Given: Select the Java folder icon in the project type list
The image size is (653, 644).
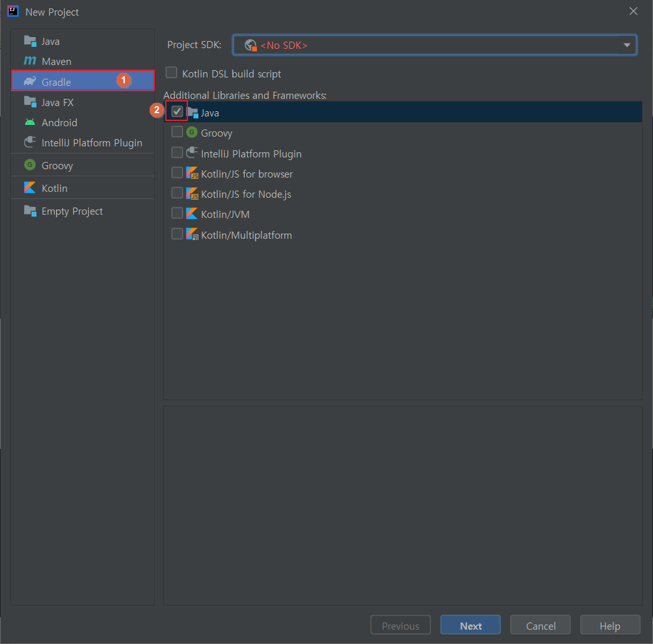Looking at the screenshot, I should [x=30, y=41].
